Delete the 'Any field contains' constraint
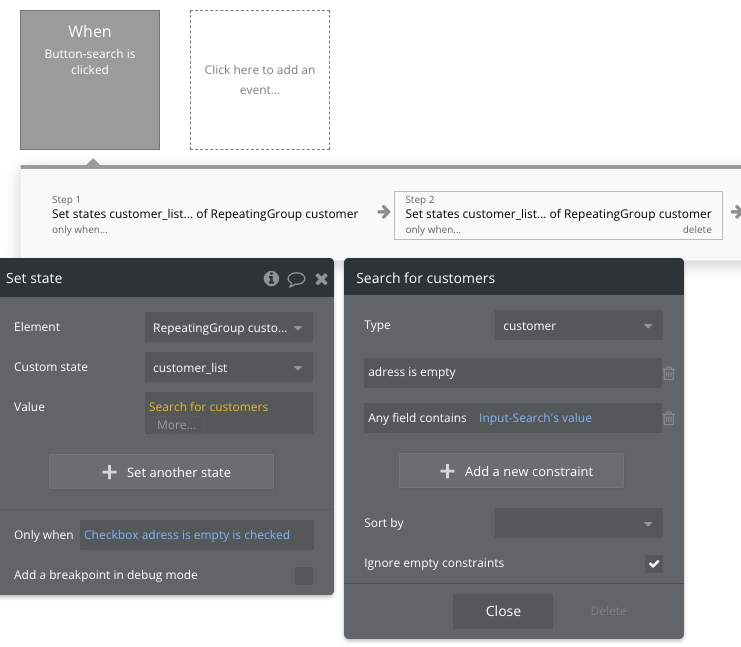This screenshot has height=647, width=741. (669, 418)
